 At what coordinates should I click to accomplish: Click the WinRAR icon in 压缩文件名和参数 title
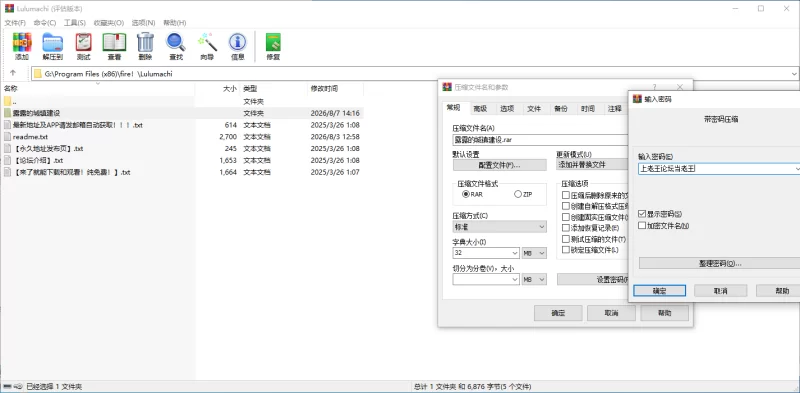point(447,87)
